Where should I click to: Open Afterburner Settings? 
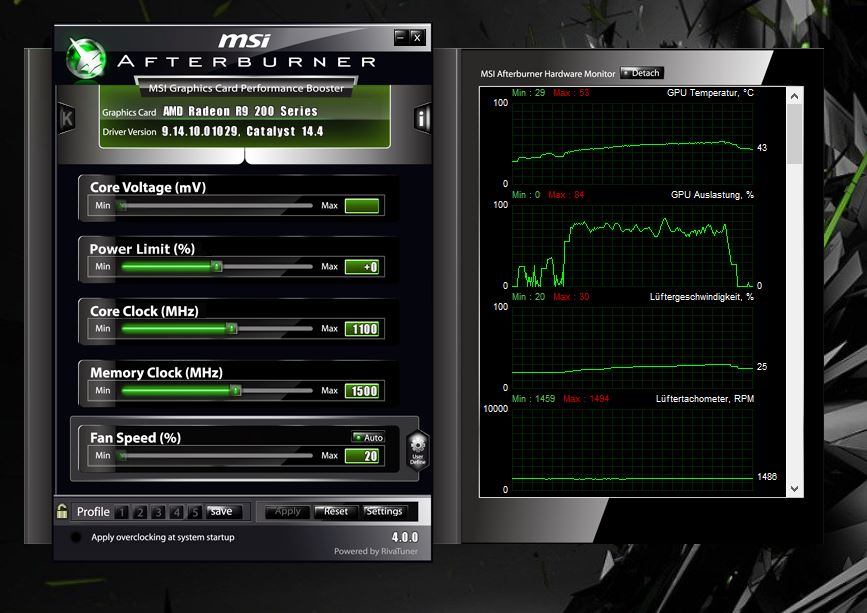tap(384, 512)
